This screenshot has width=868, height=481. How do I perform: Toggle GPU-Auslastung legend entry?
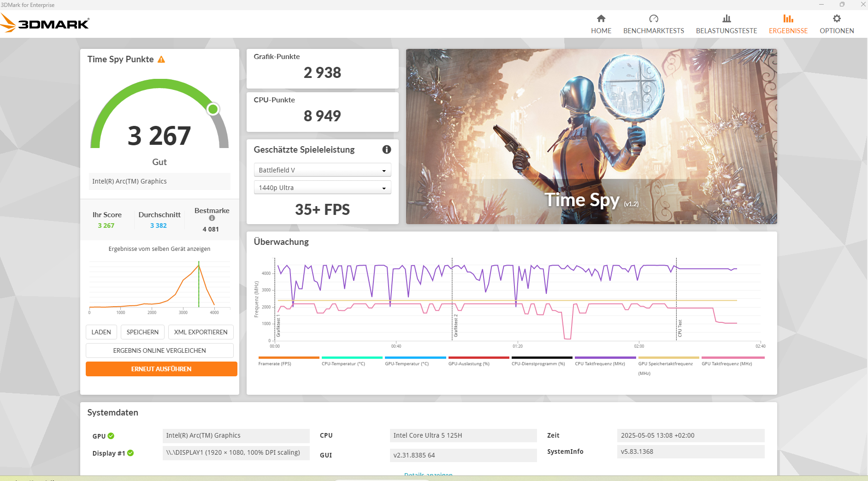coord(478,360)
